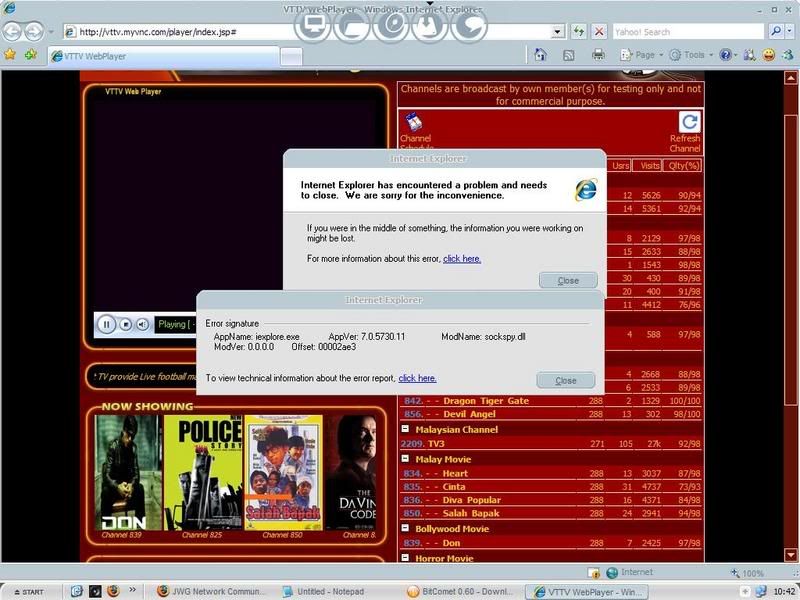
Task: Click the Home page icon
Action: 540,55
